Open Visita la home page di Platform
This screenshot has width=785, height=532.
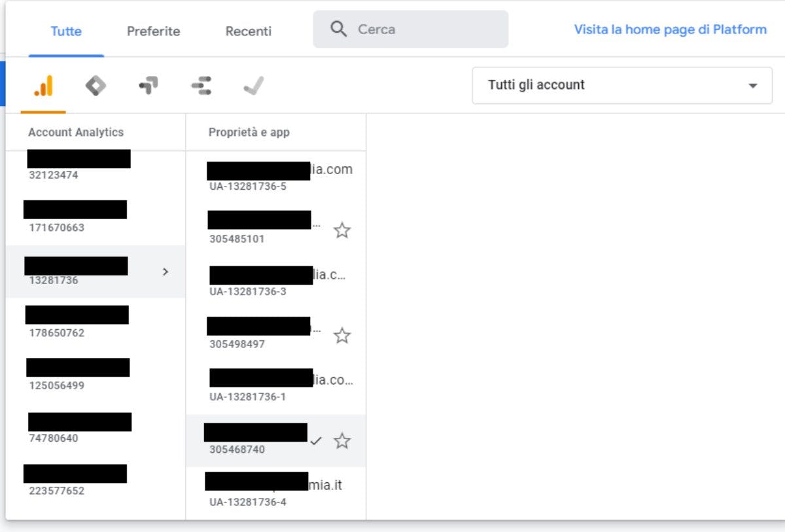(671, 29)
